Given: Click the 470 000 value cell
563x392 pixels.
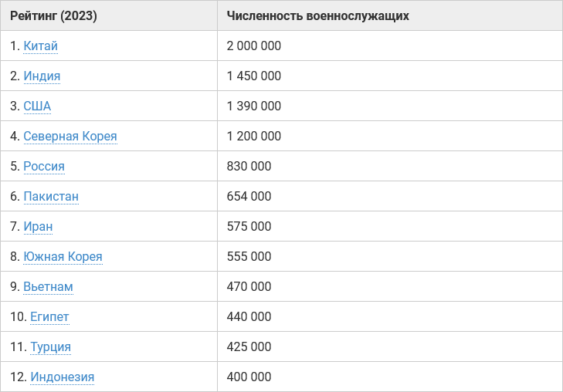Looking at the screenshot, I should click(390, 286).
